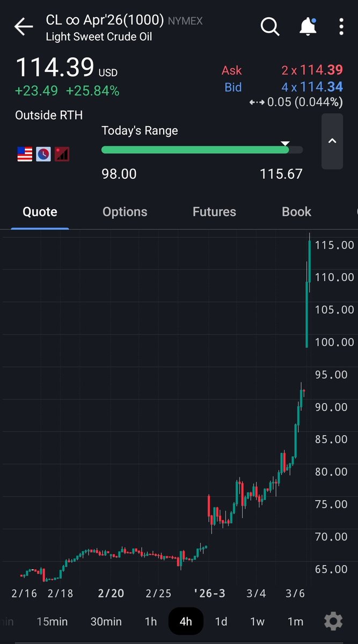
Task: Tap the '26-3 date axis label
Action: 209,593
